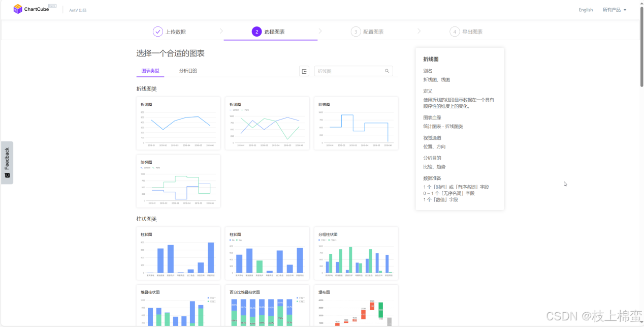
Task: Switch language to English
Action: click(586, 10)
